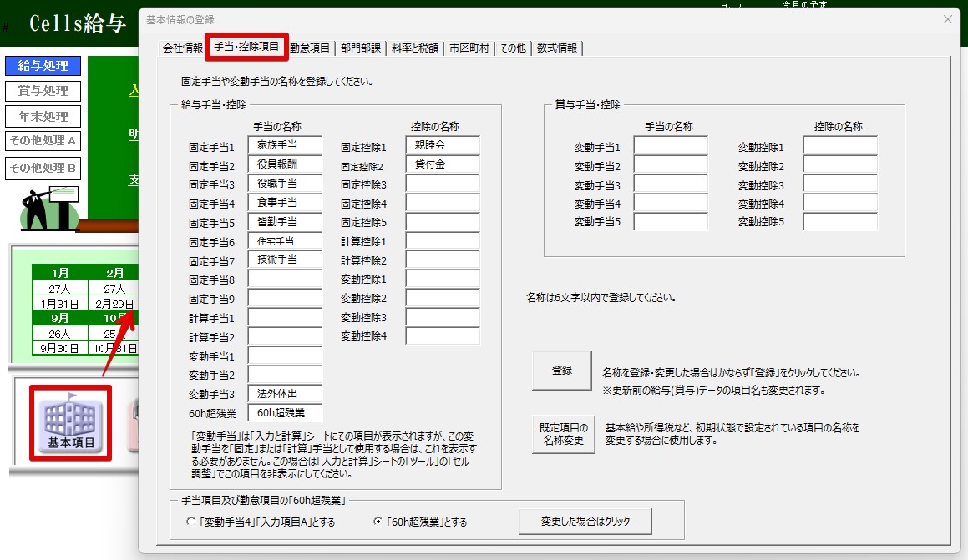
Task: Switch to the 会社情報 tab
Action: tap(182, 48)
